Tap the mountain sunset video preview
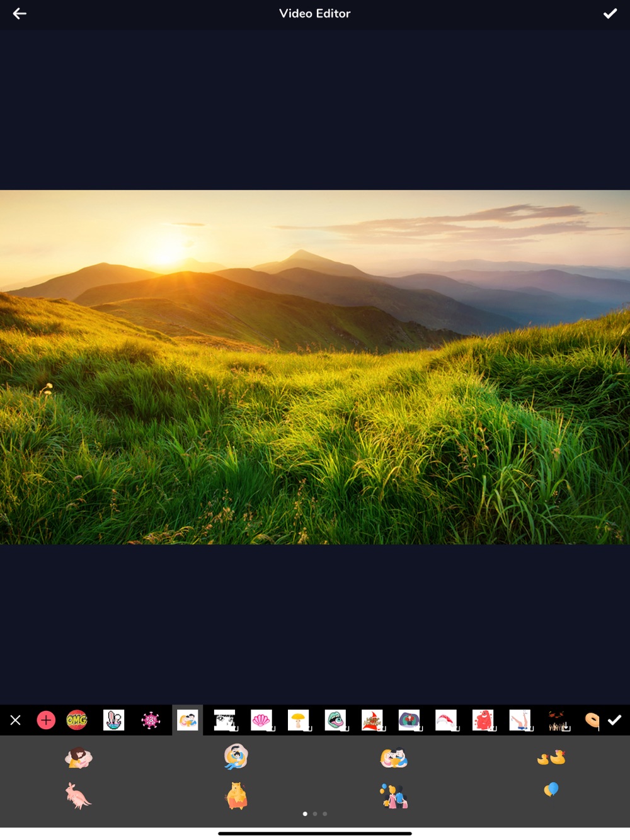Viewport: 630px width, 840px height. coord(315,367)
